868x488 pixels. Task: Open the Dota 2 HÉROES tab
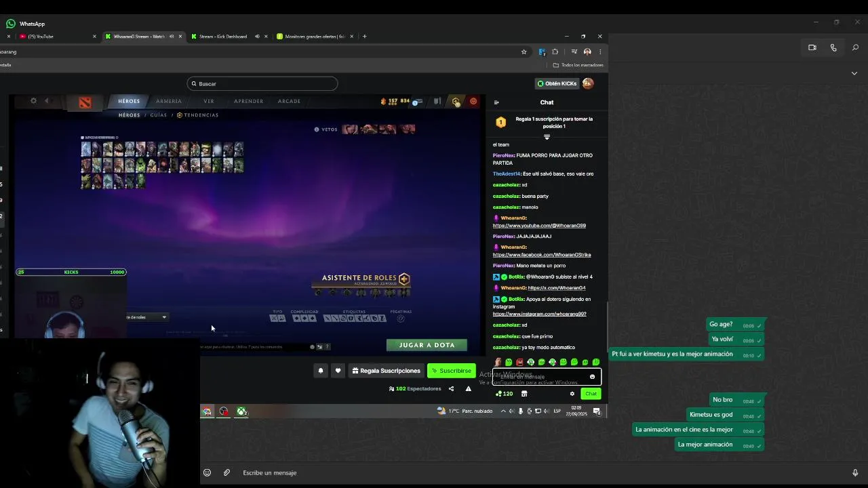click(x=129, y=101)
